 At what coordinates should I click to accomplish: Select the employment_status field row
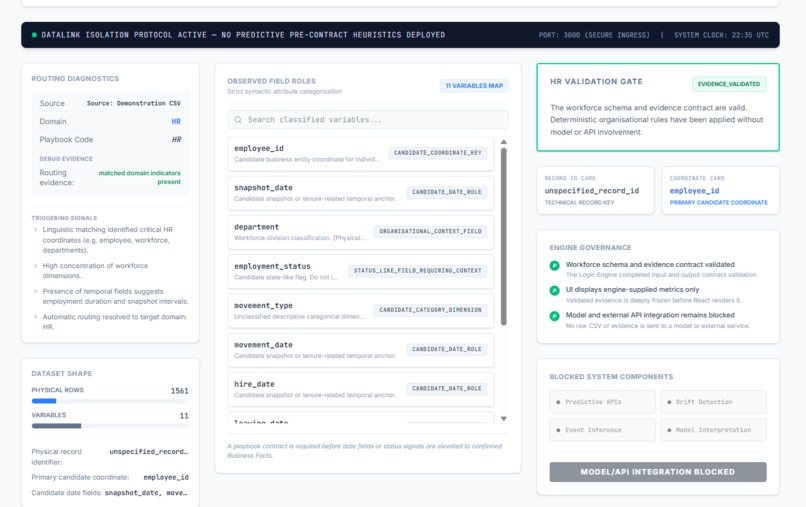(360, 271)
